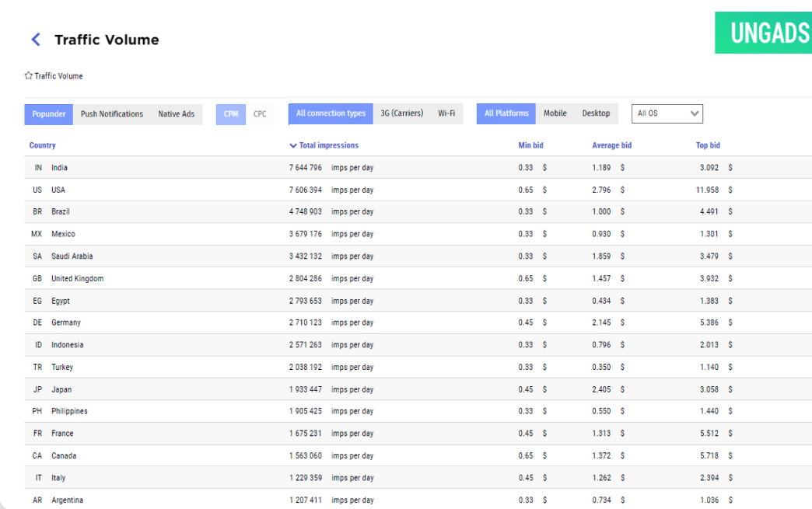Select CPM pricing model
The height and width of the screenshot is (509, 812).
(x=231, y=114)
